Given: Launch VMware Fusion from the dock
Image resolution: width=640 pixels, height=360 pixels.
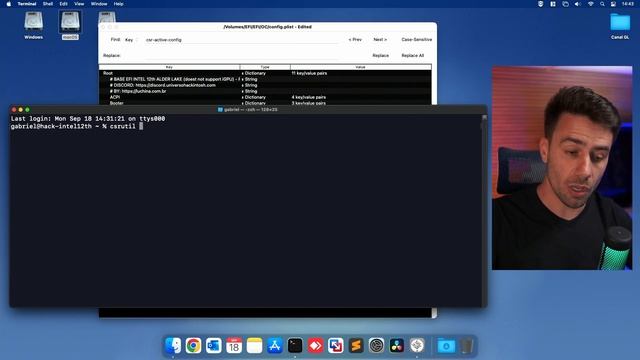Looking at the screenshot, I should (x=336, y=346).
